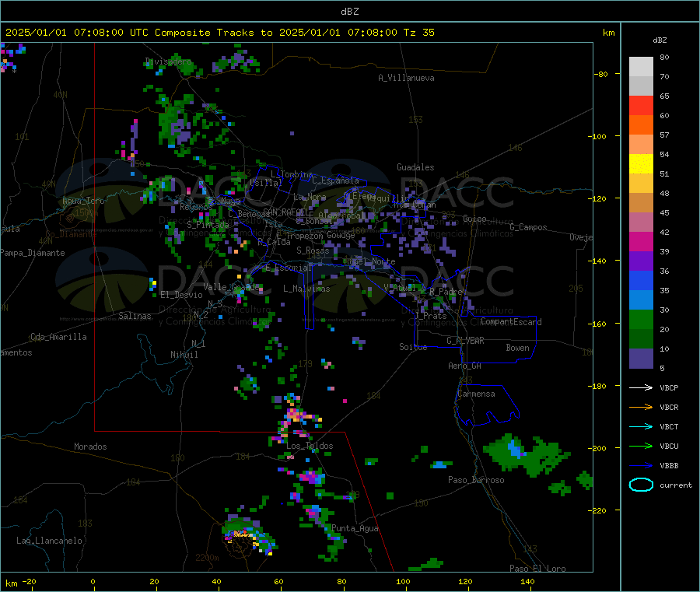
Task: Click the 'Divisadero' map label
Action: coord(169,61)
